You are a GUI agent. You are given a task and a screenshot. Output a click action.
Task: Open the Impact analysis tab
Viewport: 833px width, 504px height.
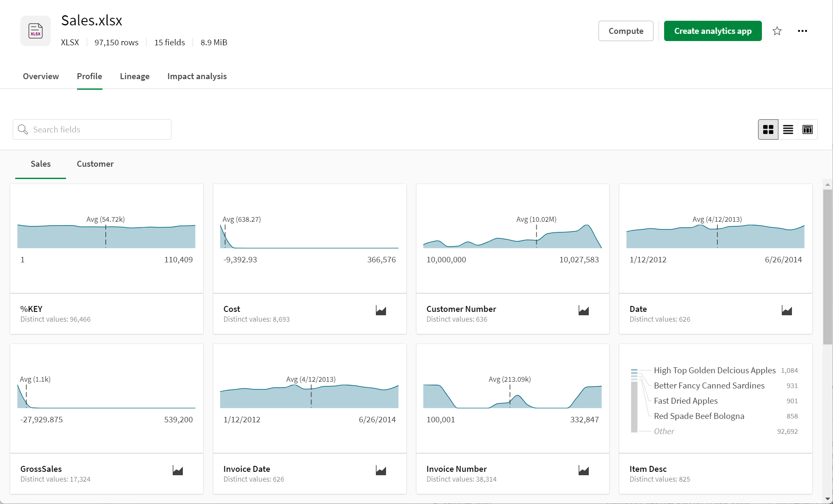click(196, 76)
